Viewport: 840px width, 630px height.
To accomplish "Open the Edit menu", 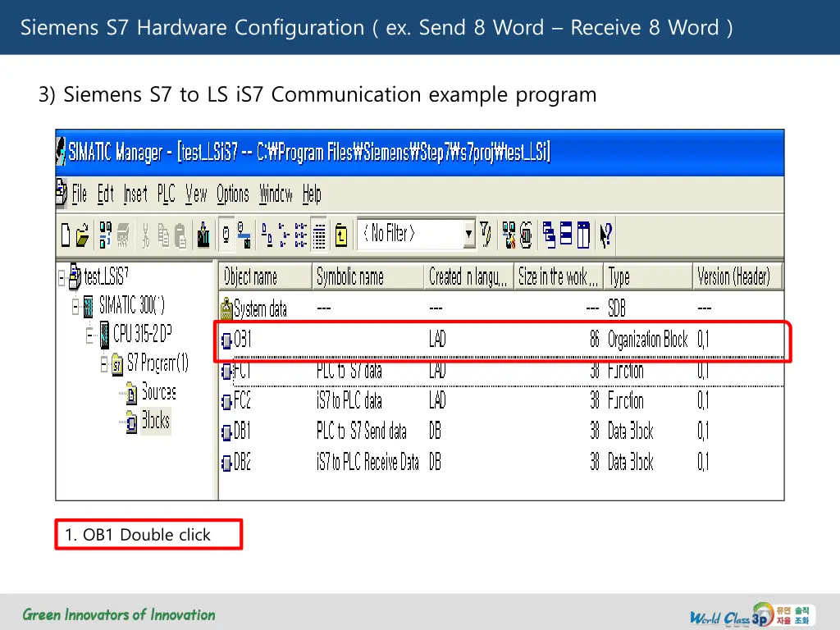I will 106,194.
